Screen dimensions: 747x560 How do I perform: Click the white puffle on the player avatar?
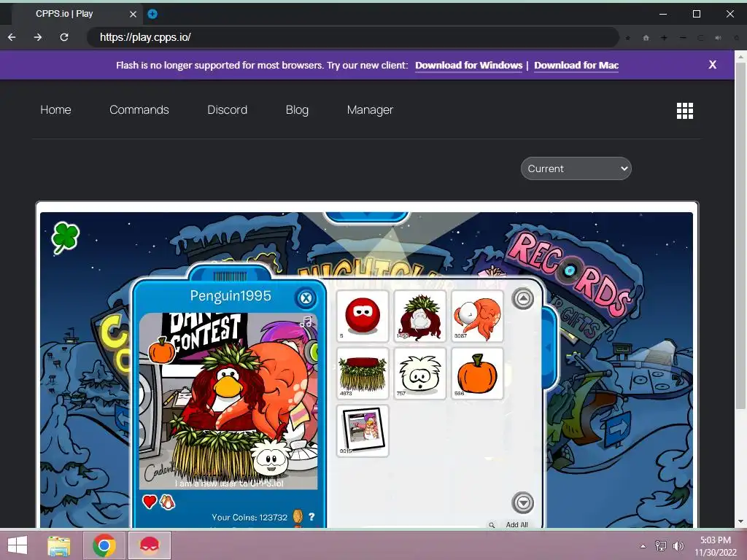(271, 458)
